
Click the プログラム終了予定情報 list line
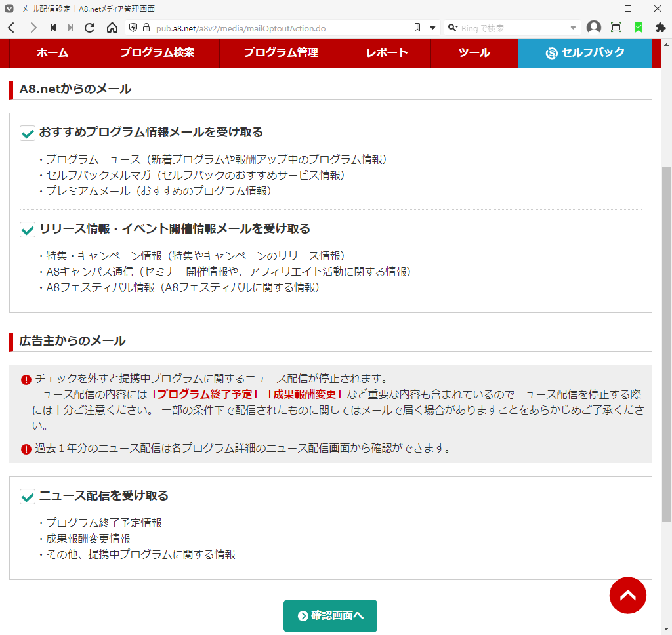pyautogui.click(x=100, y=523)
